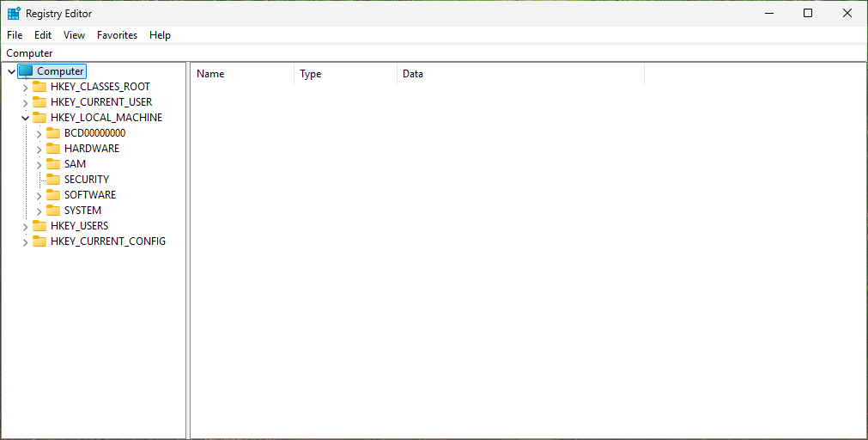Screen dimensions: 868x440
Task: Select the SYSTEM key label
Action: (x=82, y=211)
